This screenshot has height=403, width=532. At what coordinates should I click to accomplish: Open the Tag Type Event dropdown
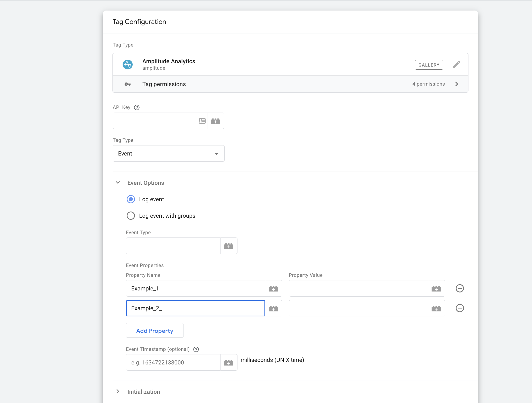(x=168, y=154)
